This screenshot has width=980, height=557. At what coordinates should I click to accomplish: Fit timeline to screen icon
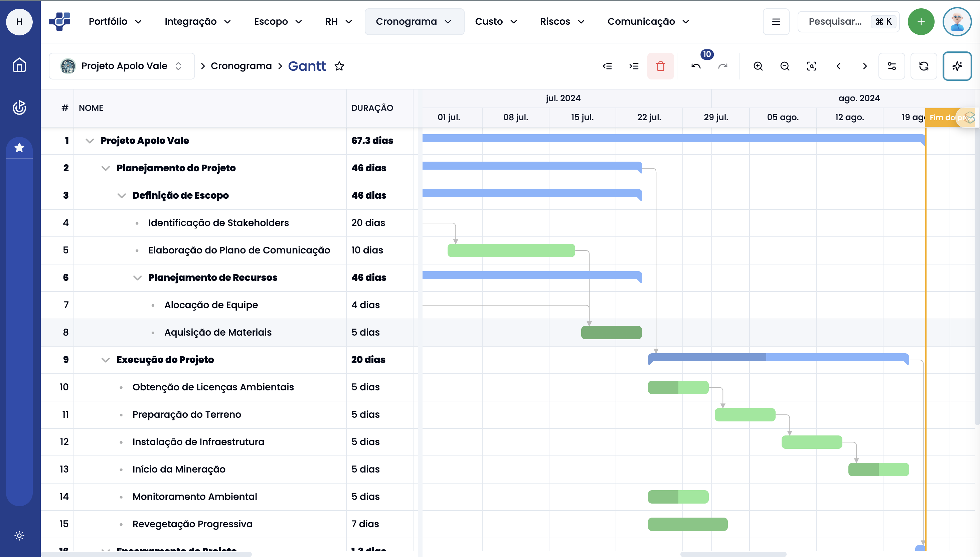[x=812, y=66]
